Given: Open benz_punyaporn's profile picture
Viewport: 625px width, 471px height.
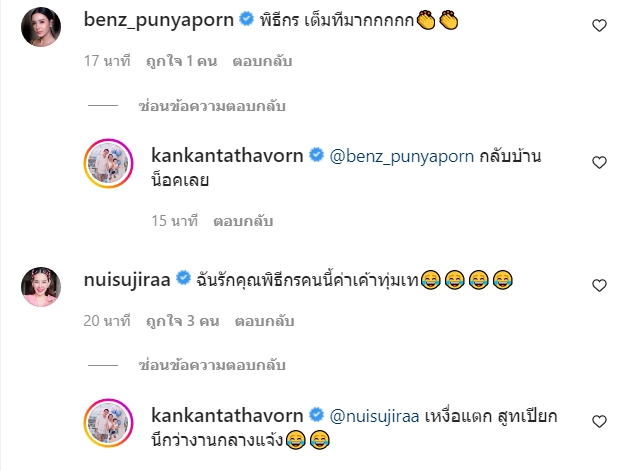Looking at the screenshot, I should (x=41, y=27).
